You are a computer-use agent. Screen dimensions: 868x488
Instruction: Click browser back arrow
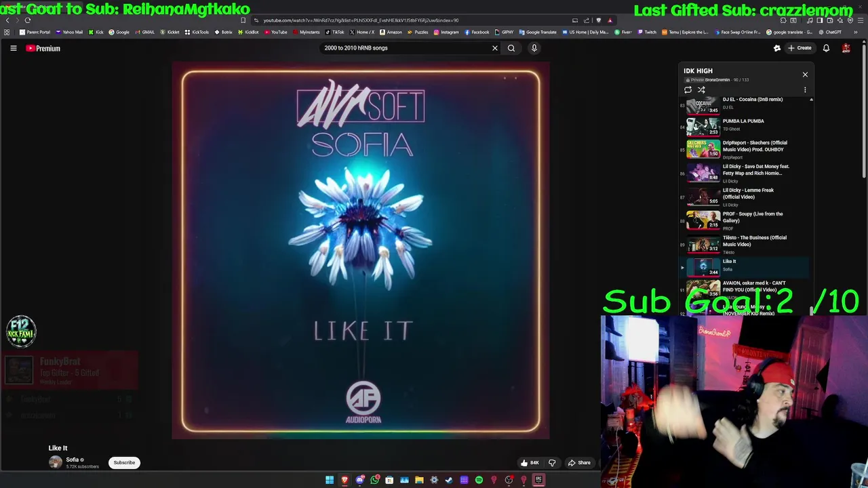[x=7, y=20]
